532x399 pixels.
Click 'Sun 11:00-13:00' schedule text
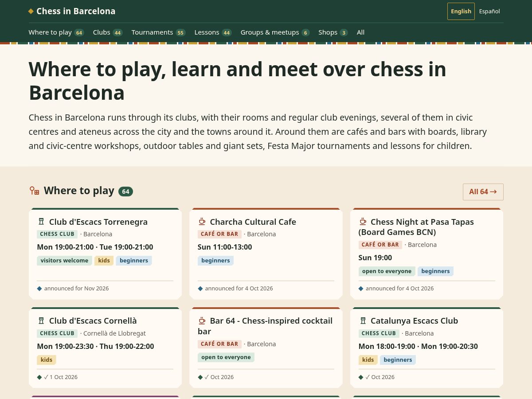[x=225, y=247]
